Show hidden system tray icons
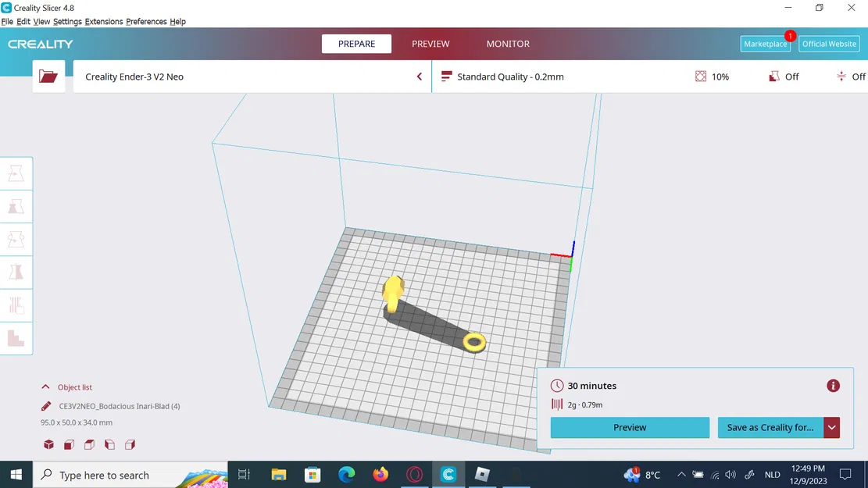Viewport: 868px width, 488px height. (x=681, y=475)
